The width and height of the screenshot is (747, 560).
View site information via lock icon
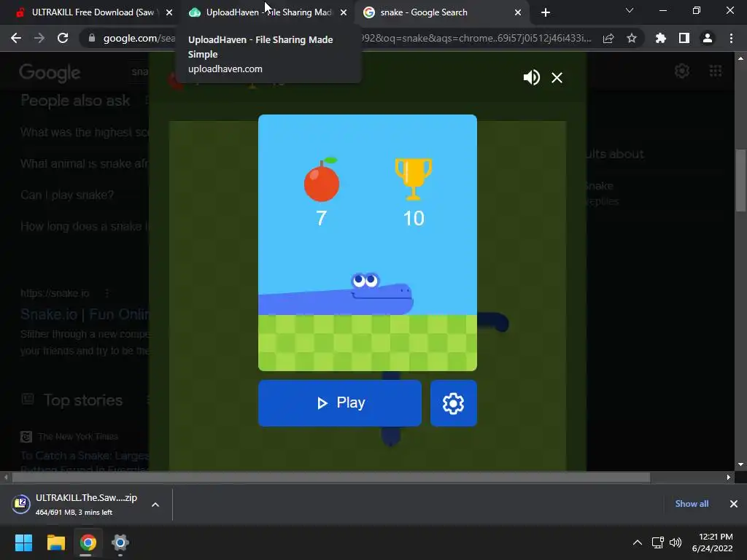(92, 38)
